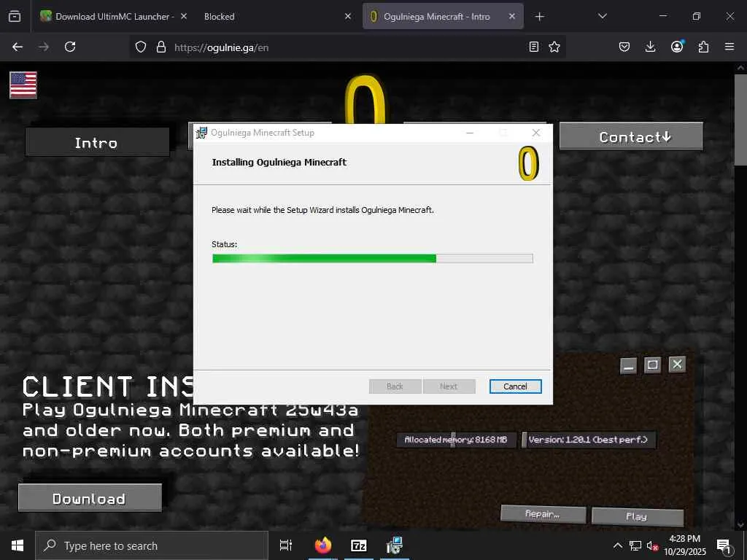
Task: Switch to Firefox on the taskbar
Action: [x=323, y=545]
